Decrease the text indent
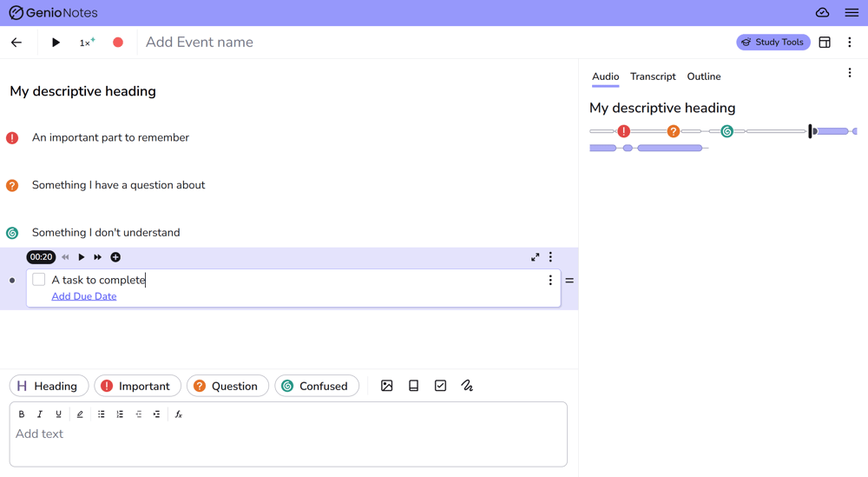The image size is (868, 477). click(x=138, y=414)
